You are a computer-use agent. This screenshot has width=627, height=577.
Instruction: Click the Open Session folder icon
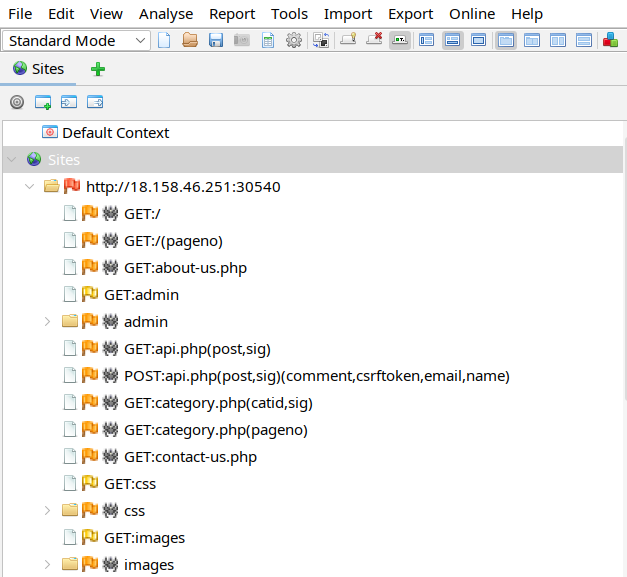190,40
